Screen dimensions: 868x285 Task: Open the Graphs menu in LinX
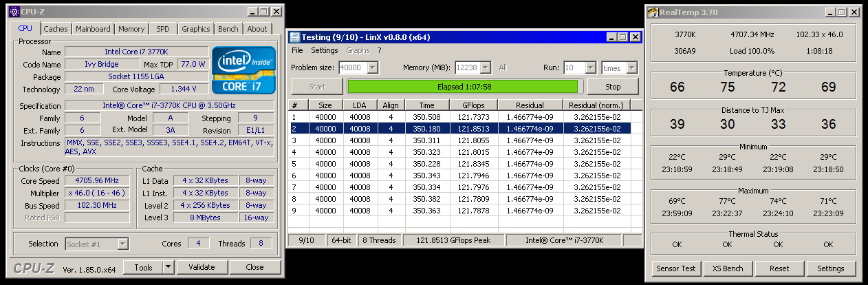click(358, 50)
